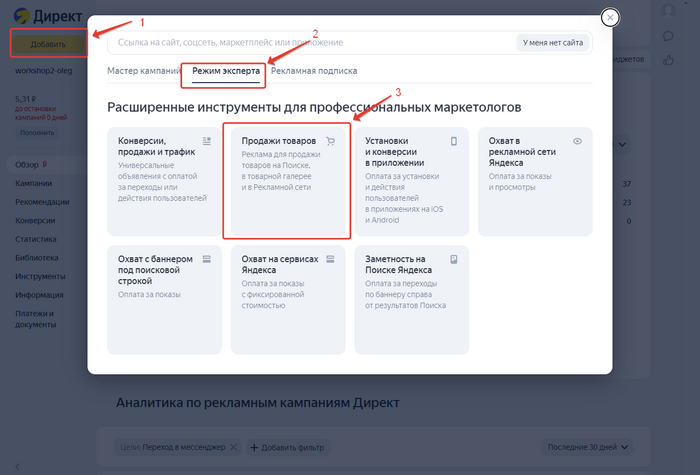Select Конверсии, продажи и трафик card

164,181
